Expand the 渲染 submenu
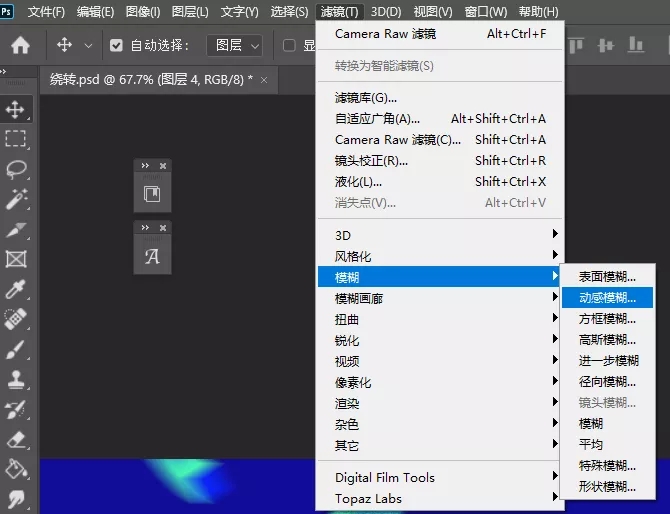The width and height of the screenshot is (670, 514). click(438, 402)
